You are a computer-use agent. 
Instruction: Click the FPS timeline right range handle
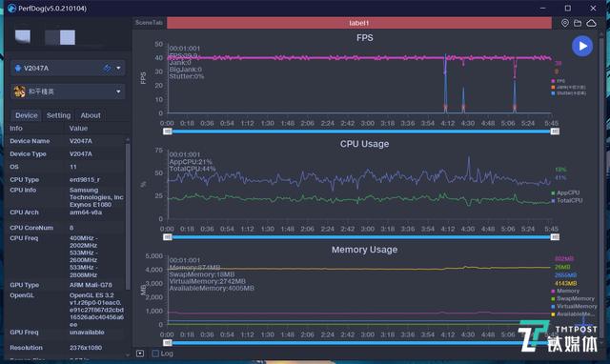555,131
